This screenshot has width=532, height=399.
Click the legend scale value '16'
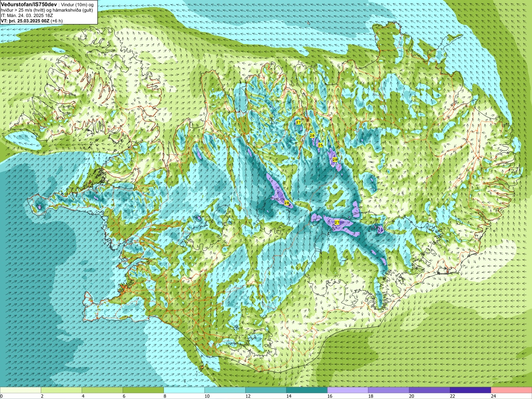pyautogui.click(x=330, y=396)
